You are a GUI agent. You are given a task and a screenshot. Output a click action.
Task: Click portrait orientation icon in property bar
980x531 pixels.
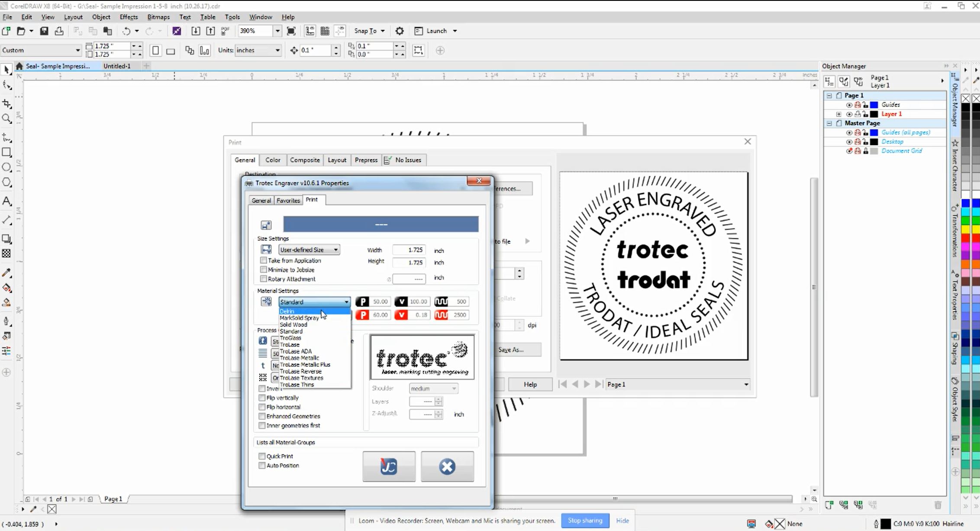[155, 51]
